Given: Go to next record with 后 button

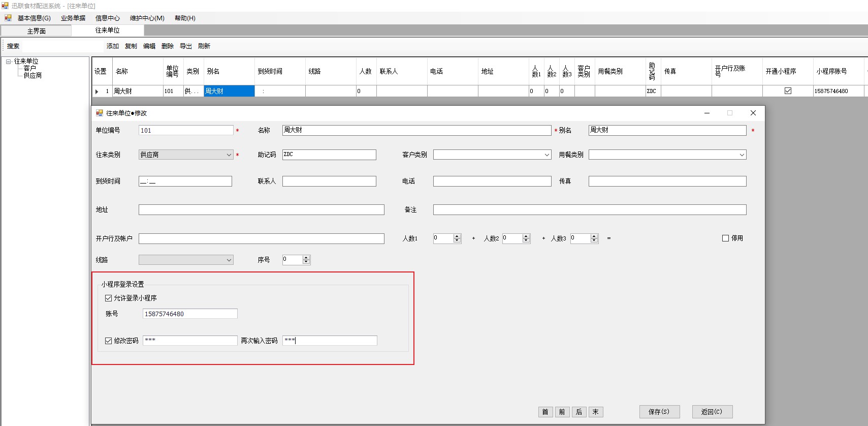Looking at the screenshot, I should (x=579, y=412).
